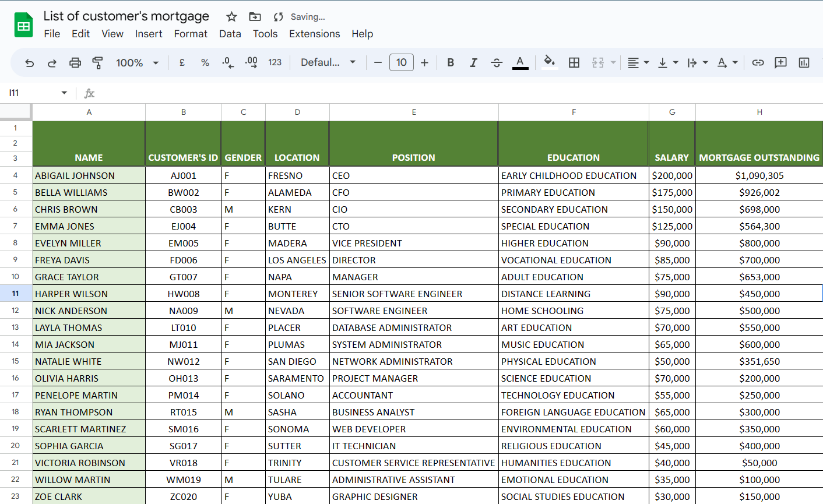Select the FOREIGN LANGUAGE EDUCATION cell
823x504 pixels.
pyautogui.click(x=574, y=412)
